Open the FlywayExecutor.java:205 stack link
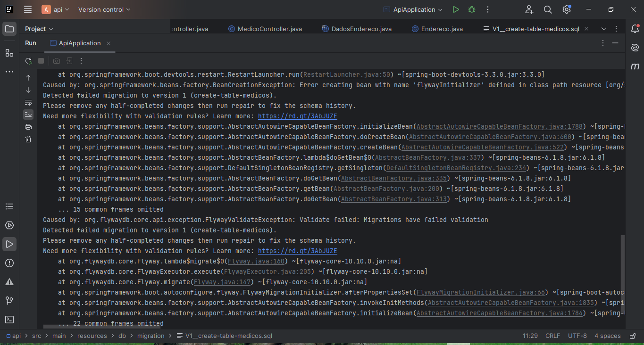 tap(268, 271)
